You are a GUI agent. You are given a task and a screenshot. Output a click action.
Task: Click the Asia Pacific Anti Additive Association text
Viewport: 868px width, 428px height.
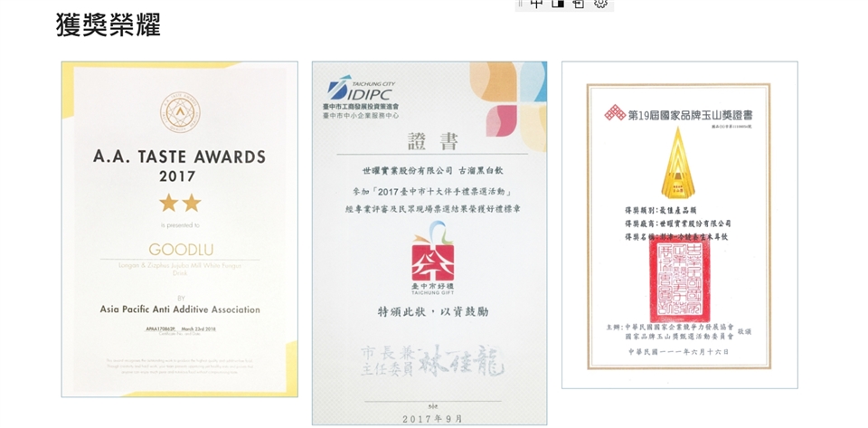(x=179, y=309)
